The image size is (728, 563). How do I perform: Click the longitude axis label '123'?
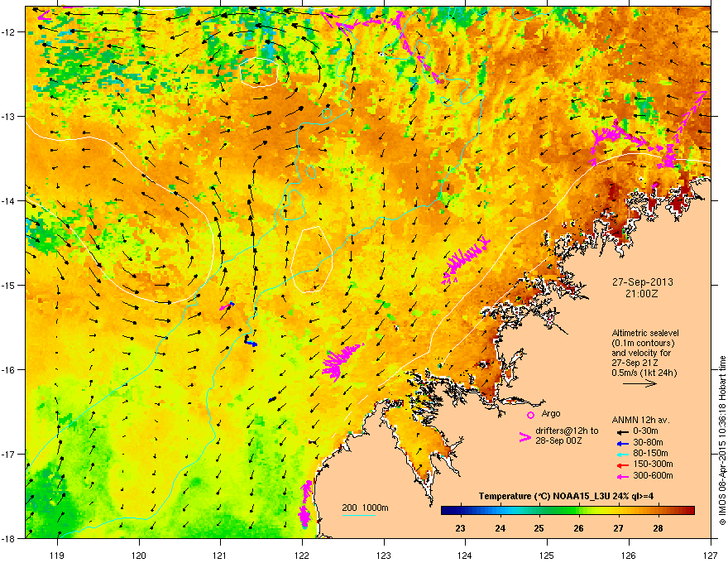click(384, 555)
